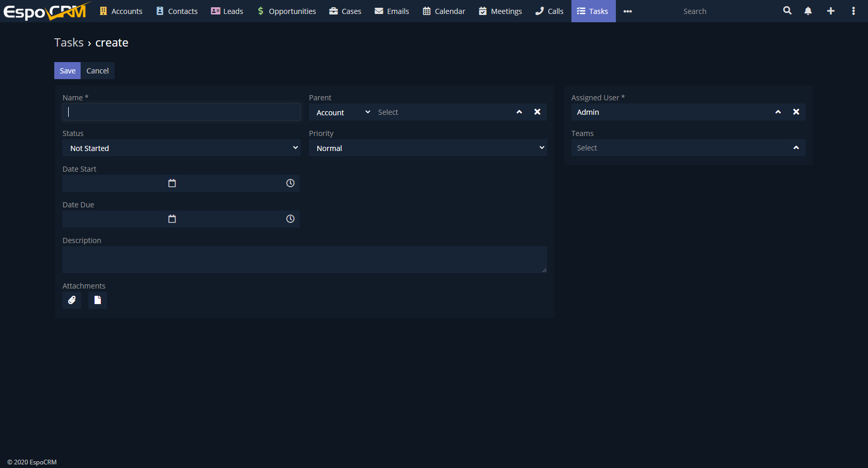868x468 pixels.
Task: Switch to the Calendar tab
Action: tap(444, 11)
